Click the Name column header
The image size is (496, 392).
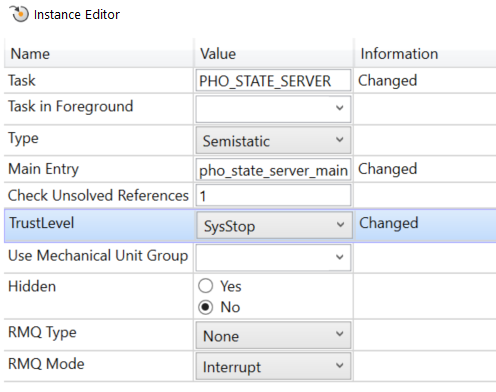tap(99, 54)
